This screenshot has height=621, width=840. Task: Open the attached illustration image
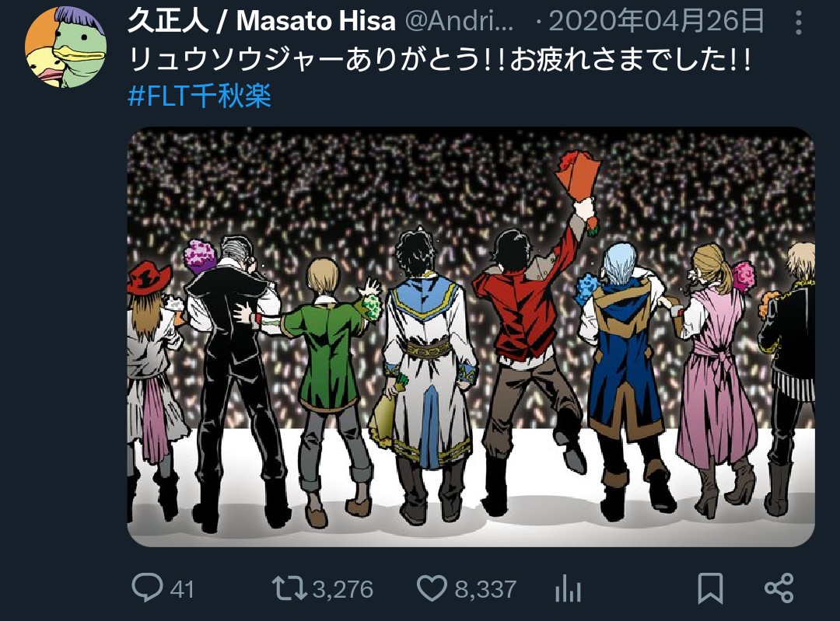pyautogui.click(x=471, y=337)
